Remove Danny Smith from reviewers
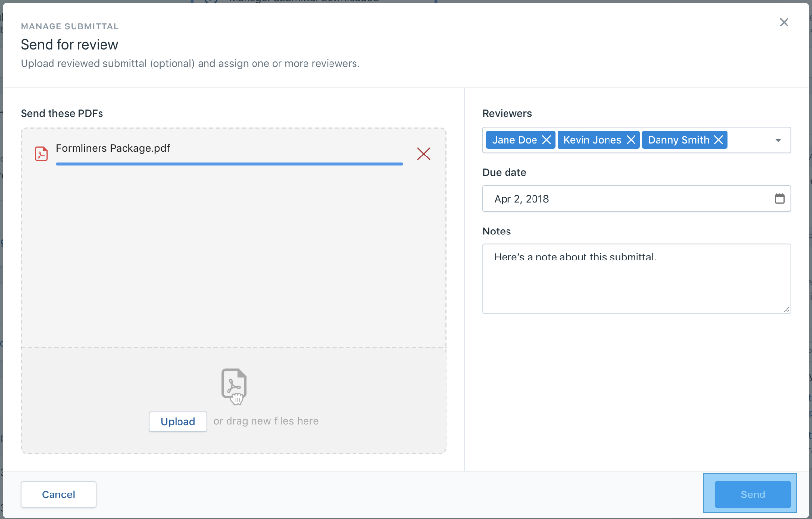Screen dimensions: 812x519 [x=718, y=140]
